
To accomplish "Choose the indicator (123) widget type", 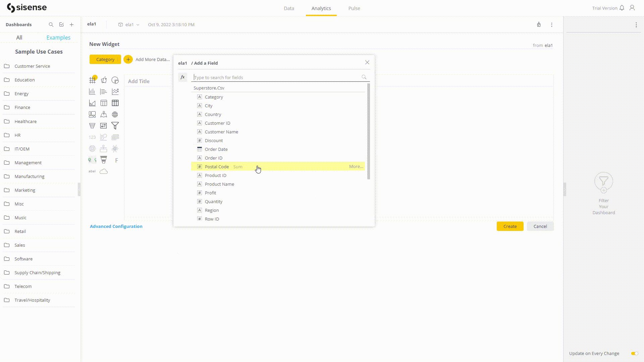I will [92, 137].
